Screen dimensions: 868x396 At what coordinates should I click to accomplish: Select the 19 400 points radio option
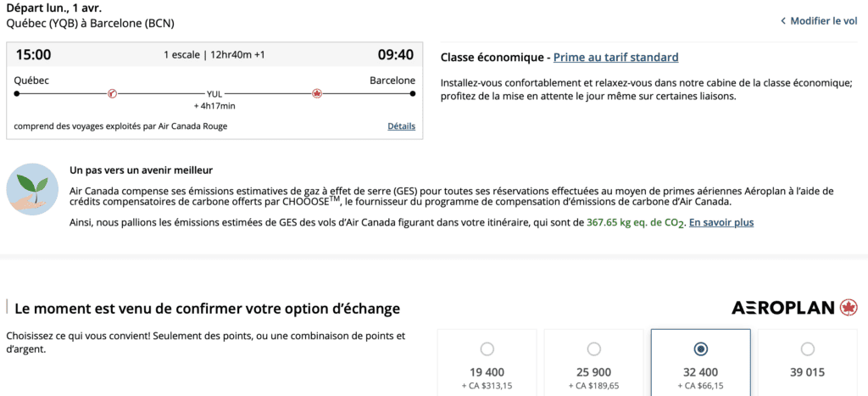tap(487, 349)
